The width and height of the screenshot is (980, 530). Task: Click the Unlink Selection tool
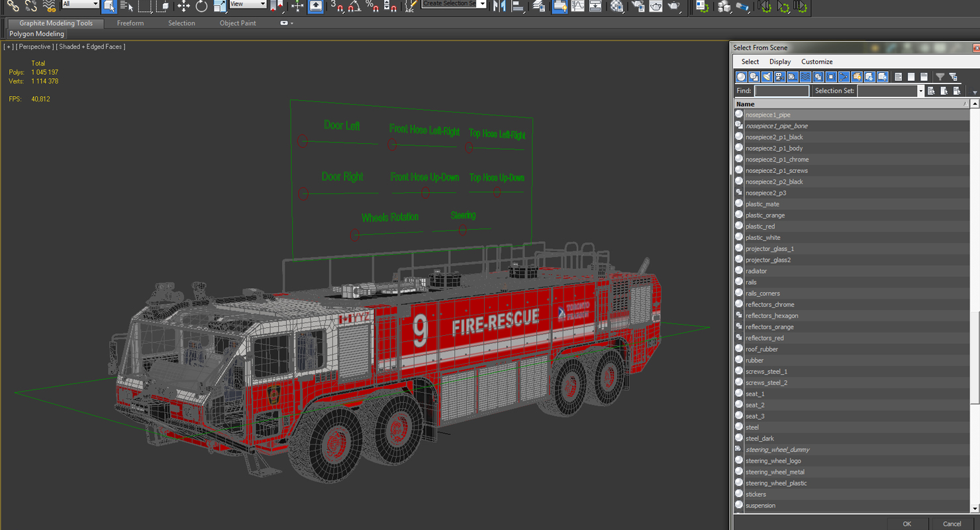pos(30,6)
